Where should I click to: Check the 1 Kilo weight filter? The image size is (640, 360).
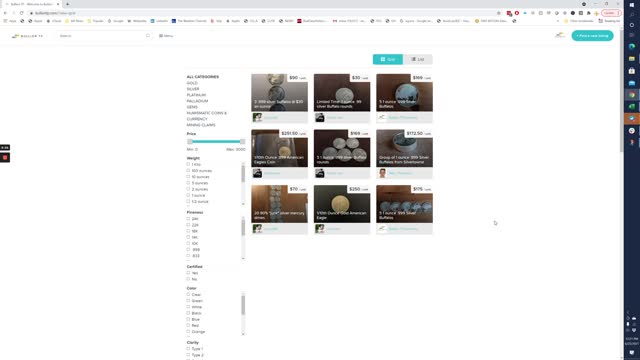[x=188, y=164]
